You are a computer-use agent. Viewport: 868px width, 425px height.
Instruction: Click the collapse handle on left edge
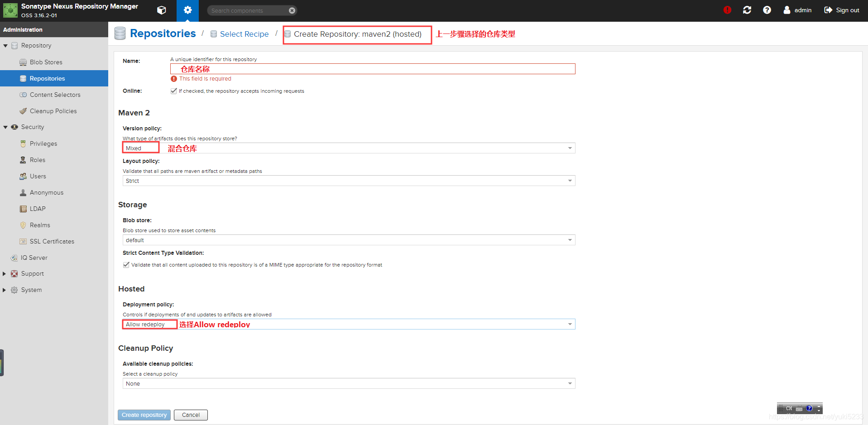pyautogui.click(x=2, y=363)
